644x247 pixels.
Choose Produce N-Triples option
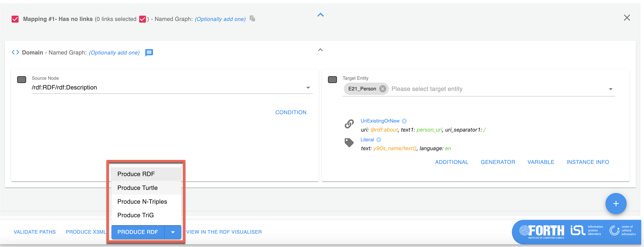coord(142,202)
